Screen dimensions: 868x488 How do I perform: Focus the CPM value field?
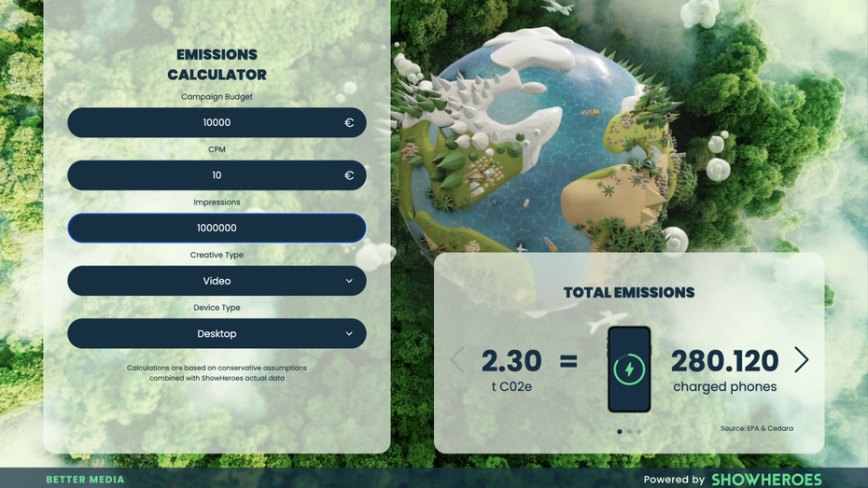click(217, 175)
